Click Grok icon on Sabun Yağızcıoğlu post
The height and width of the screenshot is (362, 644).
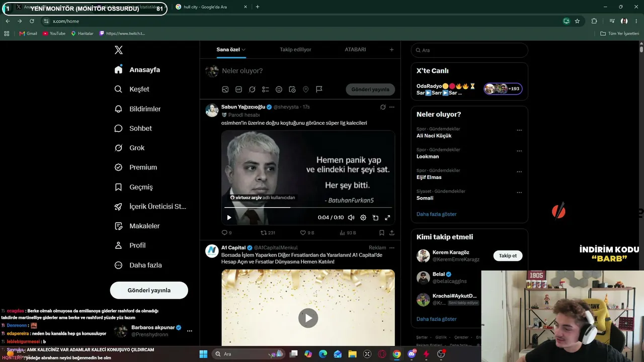(x=383, y=107)
